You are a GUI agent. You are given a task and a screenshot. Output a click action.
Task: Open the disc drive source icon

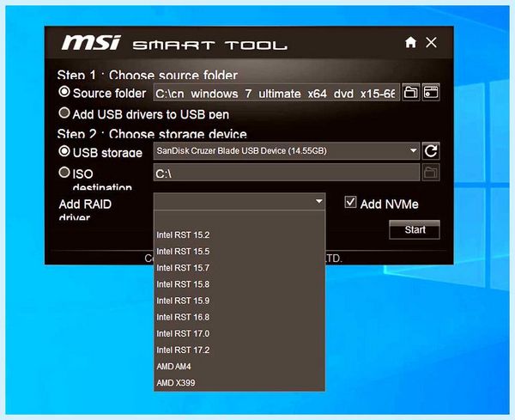point(431,93)
